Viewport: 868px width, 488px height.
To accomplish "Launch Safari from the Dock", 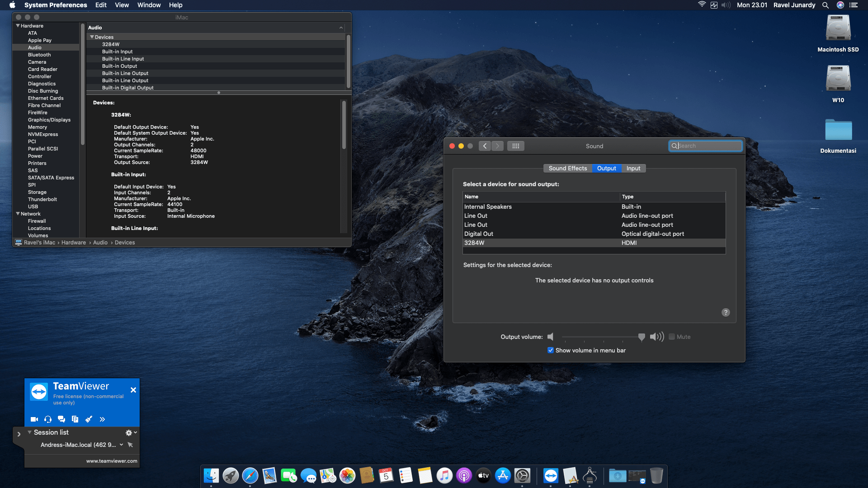I will [250, 476].
